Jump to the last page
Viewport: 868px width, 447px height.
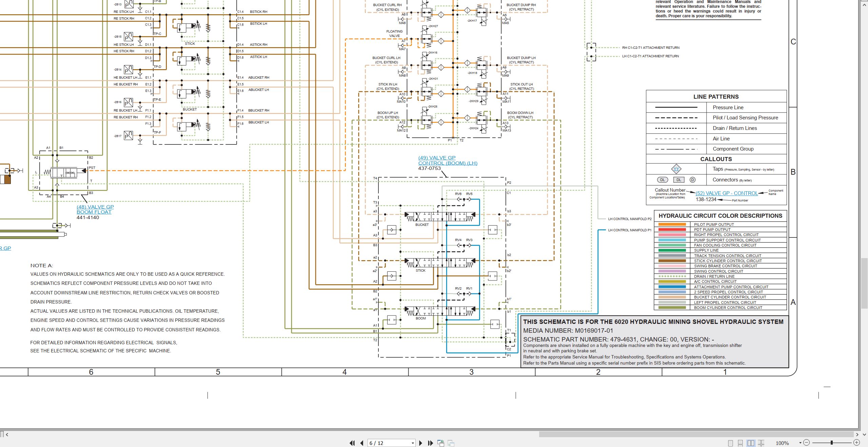tap(431, 443)
